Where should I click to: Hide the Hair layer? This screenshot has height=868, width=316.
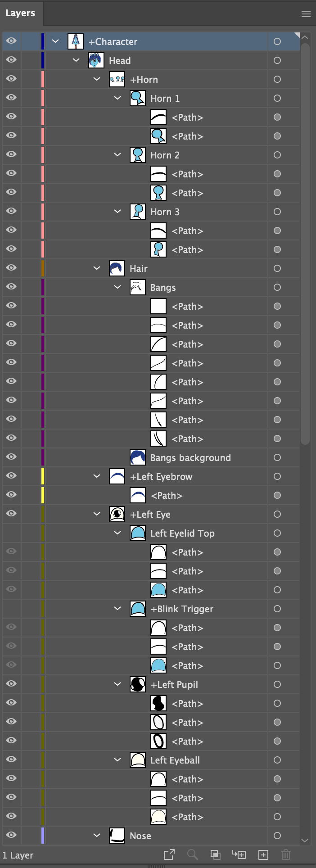click(x=11, y=268)
